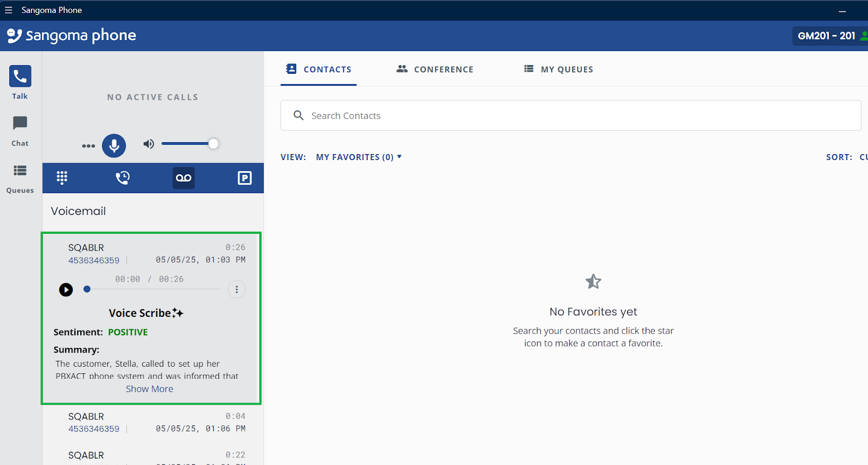Expand the My Favorites view dropdown

pos(359,157)
